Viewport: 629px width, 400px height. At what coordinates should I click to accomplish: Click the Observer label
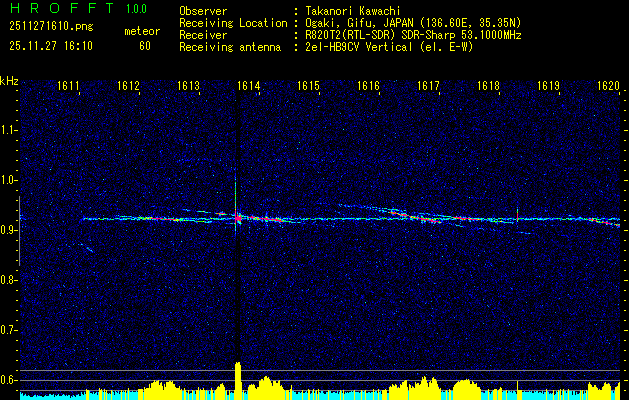[203, 11]
